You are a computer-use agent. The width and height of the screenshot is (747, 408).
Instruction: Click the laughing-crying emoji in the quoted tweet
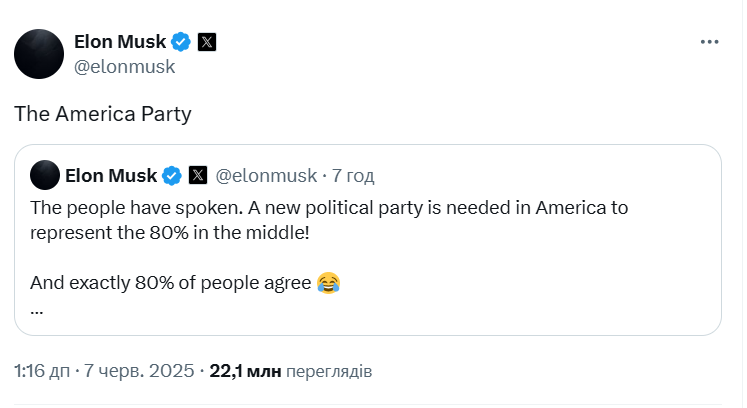click(x=328, y=283)
